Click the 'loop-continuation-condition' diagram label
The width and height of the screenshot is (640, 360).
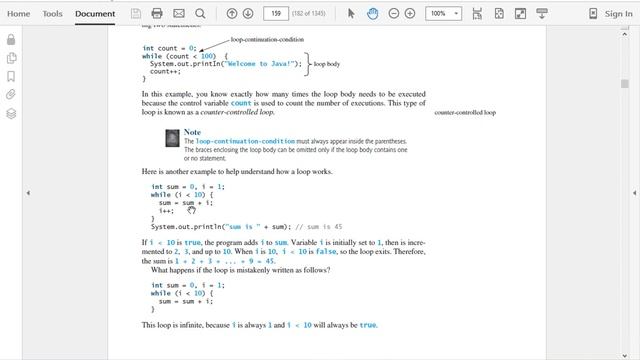(x=267, y=40)
